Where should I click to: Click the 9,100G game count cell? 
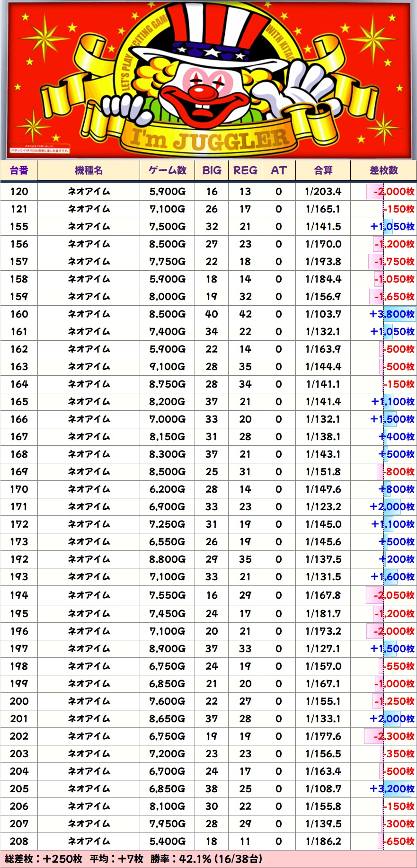click(167, 367)
